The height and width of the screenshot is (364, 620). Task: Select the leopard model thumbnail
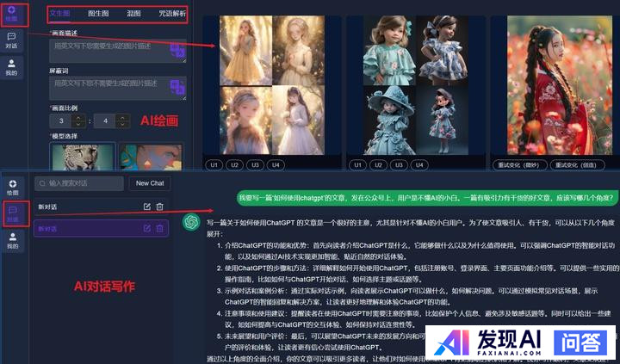click(x=83, y=157)
